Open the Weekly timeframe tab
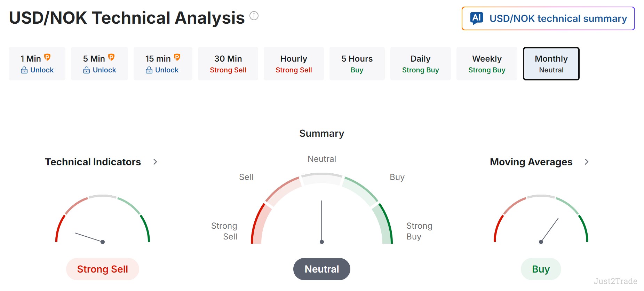The image size is (644, 291). pos(487,64)
